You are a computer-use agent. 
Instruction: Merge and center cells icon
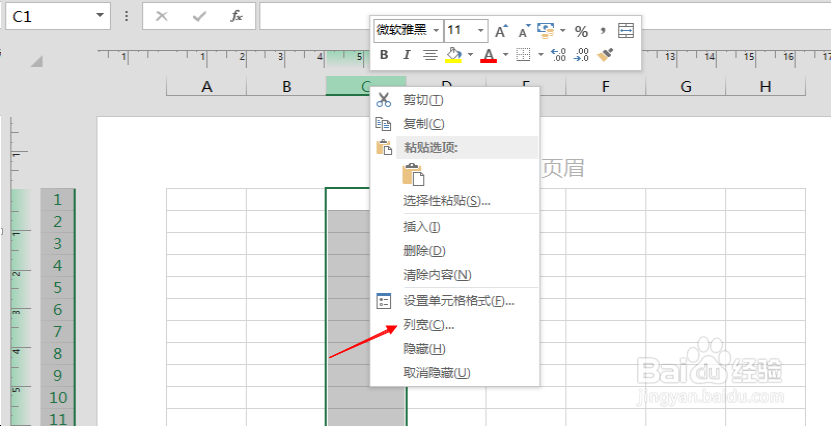[x=626, y=31]
